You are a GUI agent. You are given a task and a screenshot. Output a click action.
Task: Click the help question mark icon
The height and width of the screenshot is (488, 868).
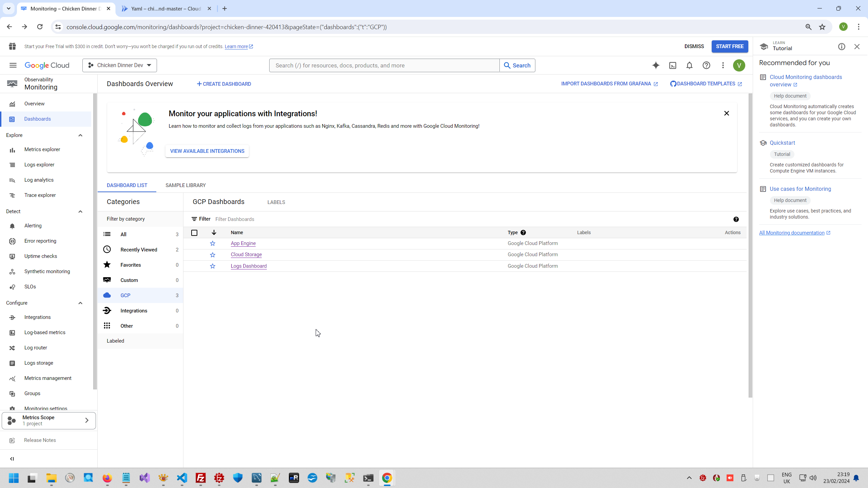(706, 65)
